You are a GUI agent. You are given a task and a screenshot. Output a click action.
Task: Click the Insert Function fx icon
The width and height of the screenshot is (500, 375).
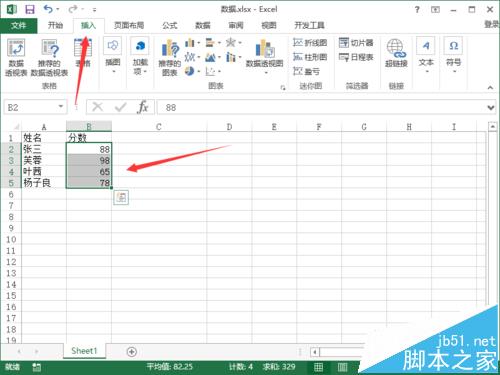(x=143, y=107)
